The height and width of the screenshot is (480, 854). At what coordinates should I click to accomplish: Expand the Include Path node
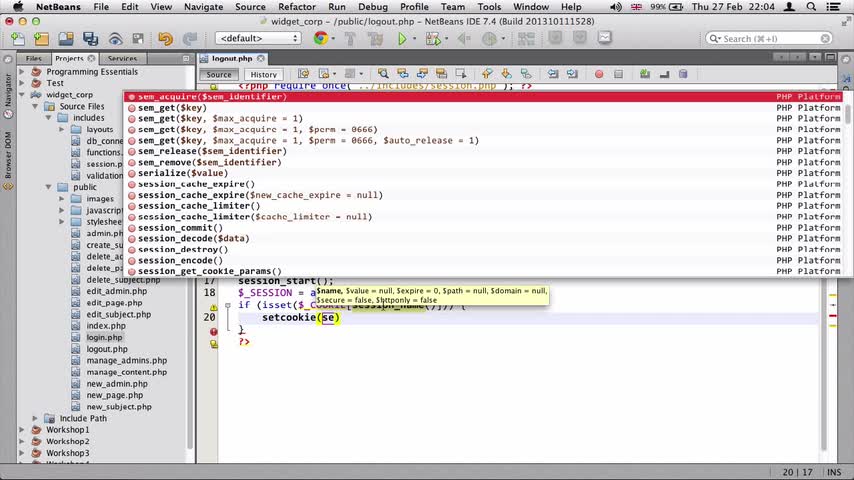tap(35, 418)
